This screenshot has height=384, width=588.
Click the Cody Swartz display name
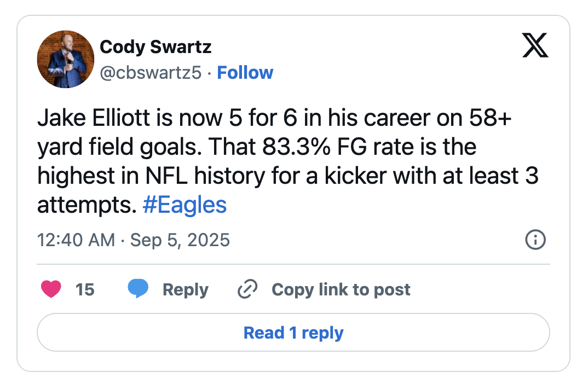point(155,47)
